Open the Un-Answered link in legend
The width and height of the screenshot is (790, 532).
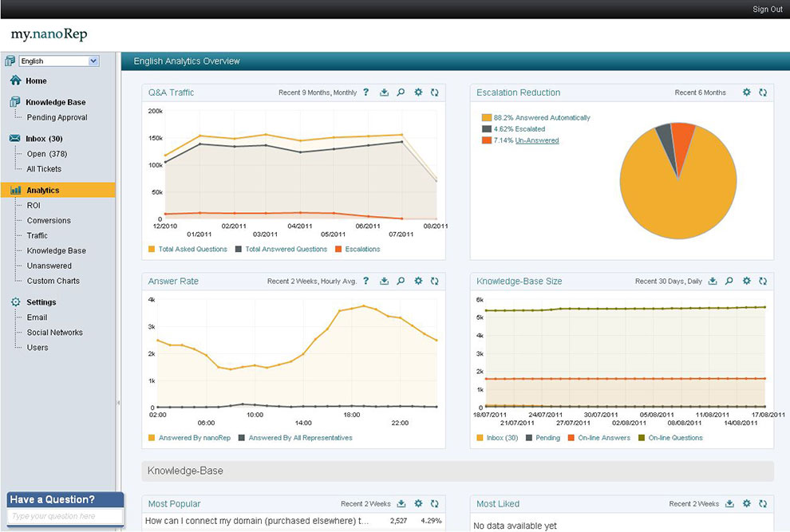click(x=536, y=140)
